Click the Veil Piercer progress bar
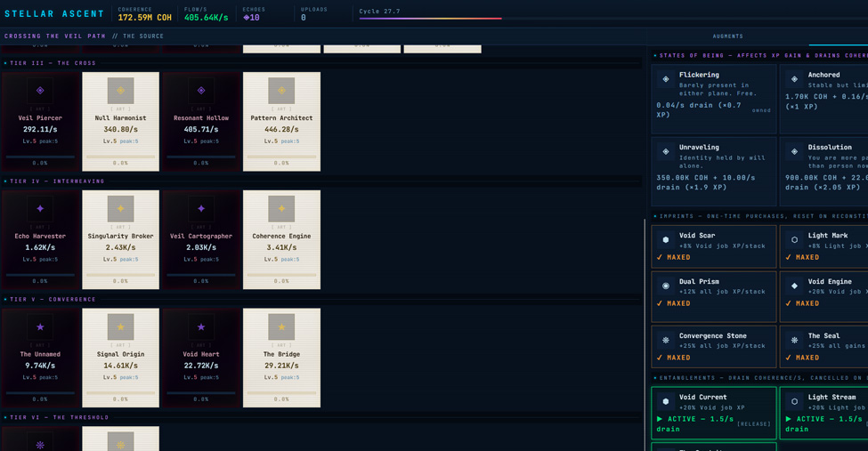The image size is (868, 451). pyautogui.click(x=40, y=157)
